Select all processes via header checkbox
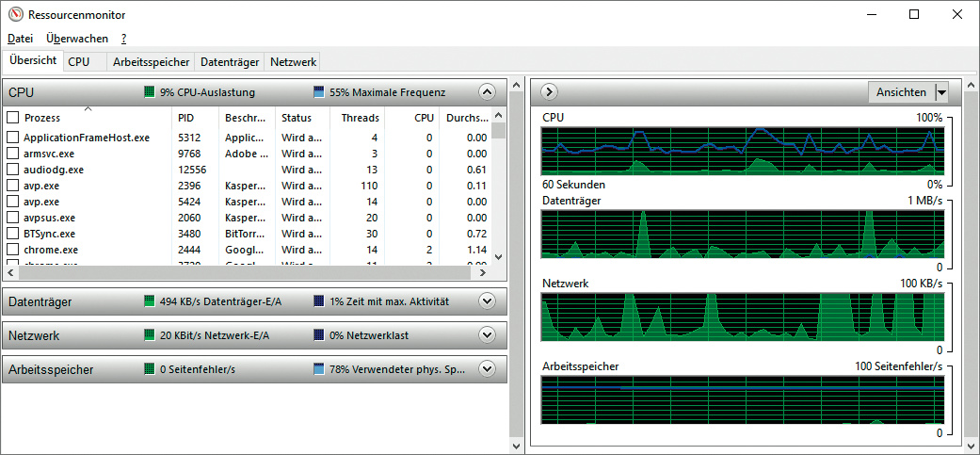This screenshot has height=455, width=980. (x=13, y=118)
